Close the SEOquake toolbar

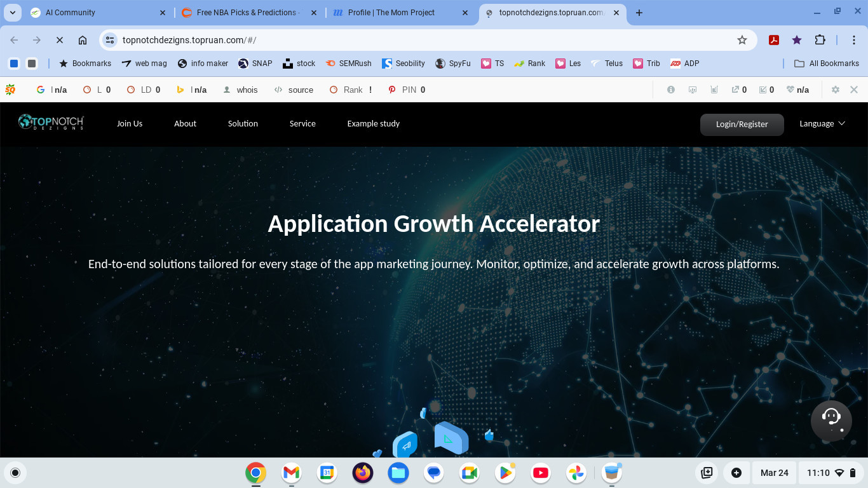click(x=854, y=90)
